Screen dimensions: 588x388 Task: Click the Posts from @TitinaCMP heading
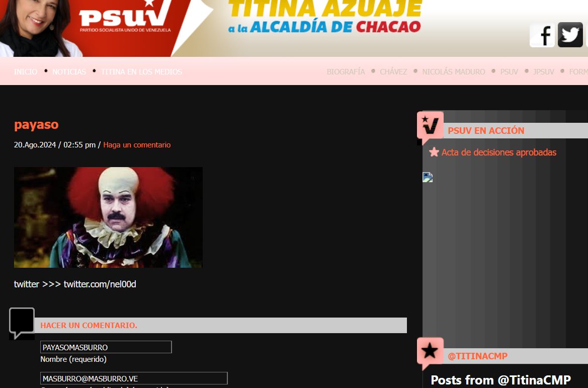[x=500, y=380]
